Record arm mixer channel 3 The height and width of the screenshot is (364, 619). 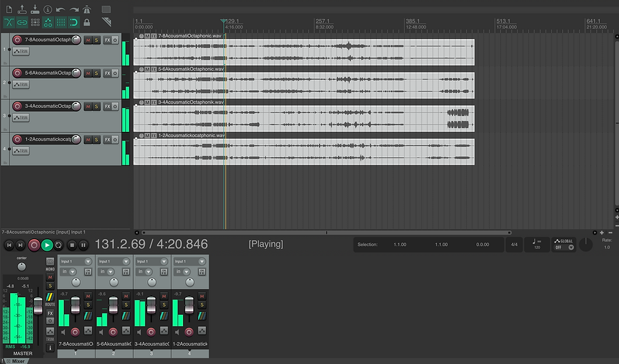(151, 332)
